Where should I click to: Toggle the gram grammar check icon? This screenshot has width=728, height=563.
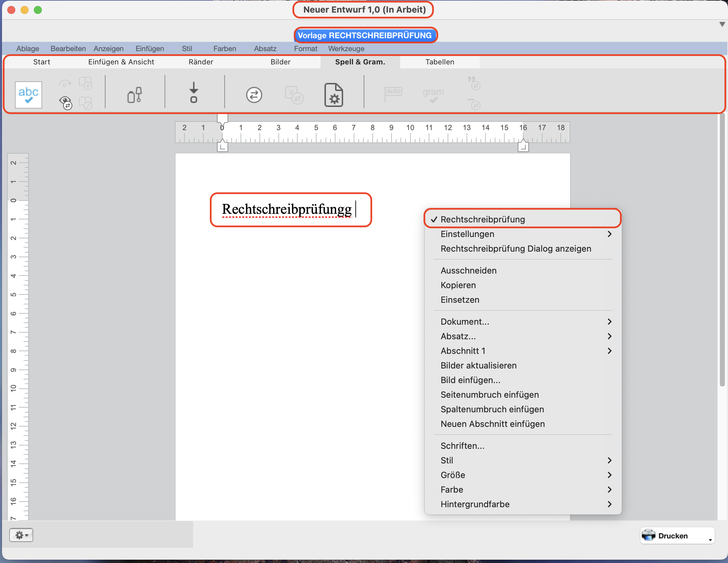pos(433,95)
